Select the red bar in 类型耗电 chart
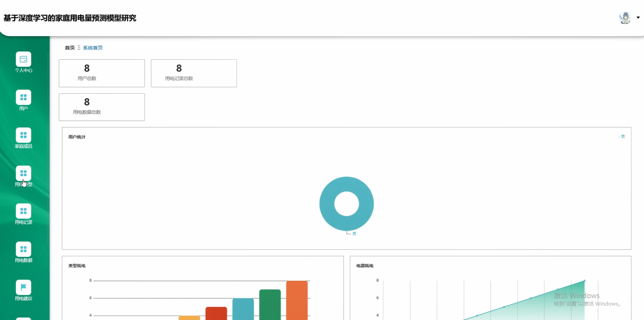This screenshot has height=320, width=644. pos(216,313)
